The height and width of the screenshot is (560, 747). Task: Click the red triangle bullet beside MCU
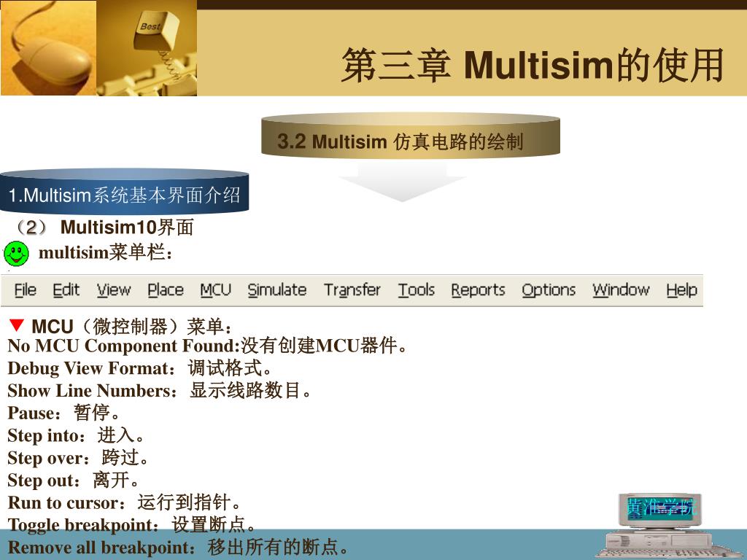16,324
